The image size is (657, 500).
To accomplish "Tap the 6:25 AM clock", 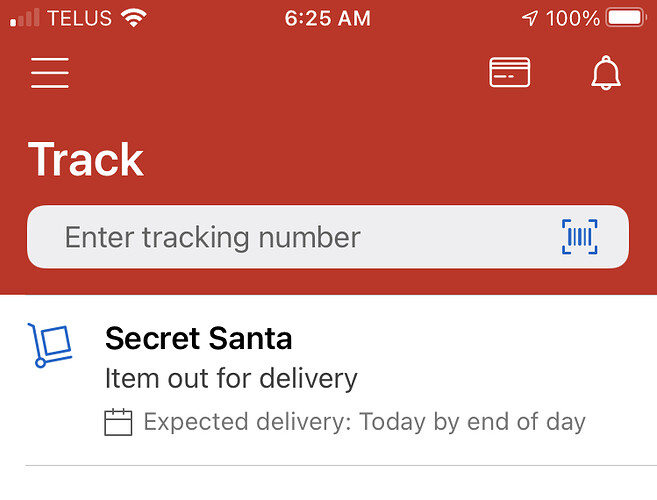I will click(x=328, y=18).
